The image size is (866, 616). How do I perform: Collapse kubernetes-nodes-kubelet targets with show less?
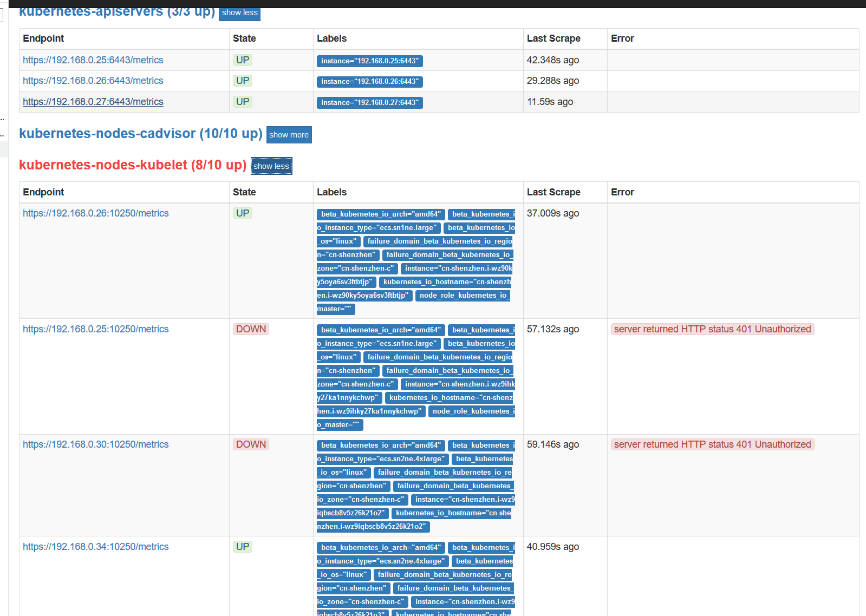click(271, 166)
